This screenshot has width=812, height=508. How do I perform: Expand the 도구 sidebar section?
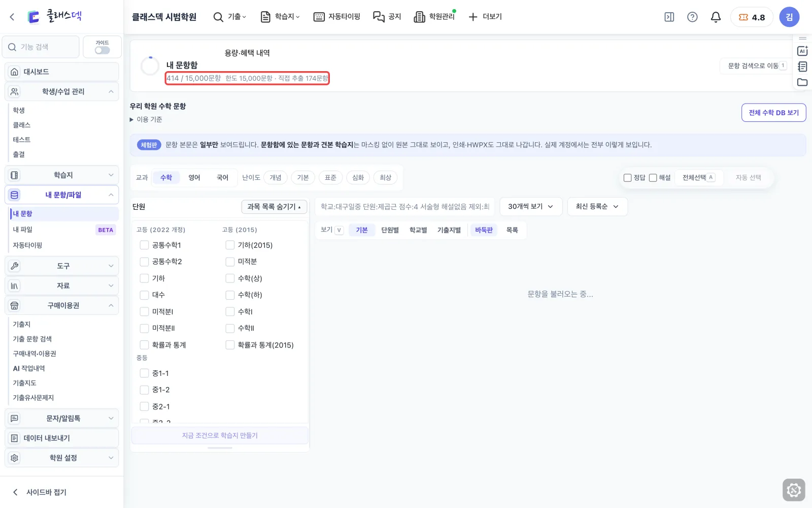(62, 266)
